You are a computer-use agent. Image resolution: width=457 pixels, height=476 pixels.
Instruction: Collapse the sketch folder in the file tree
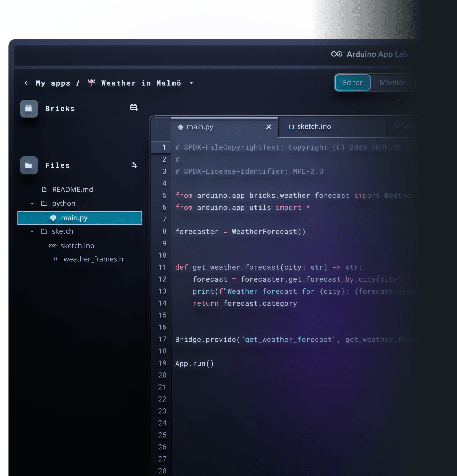pyautogui.click(x=32, y=231)
